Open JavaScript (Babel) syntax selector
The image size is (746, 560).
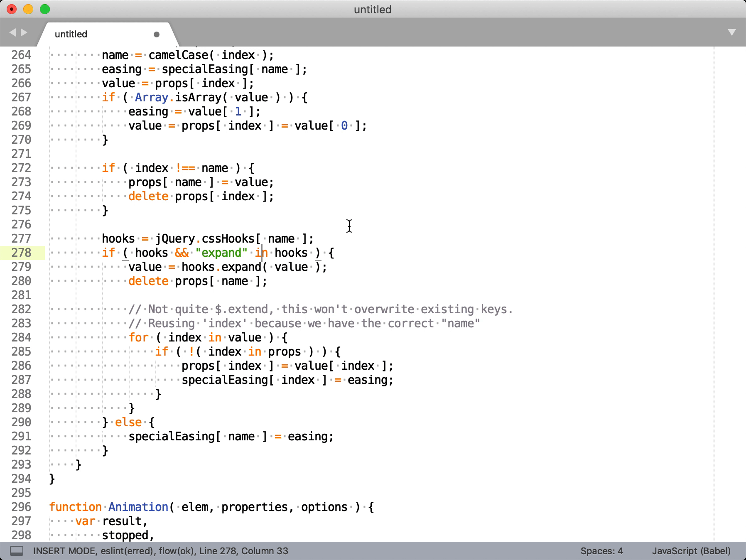(x=691, y=551)
